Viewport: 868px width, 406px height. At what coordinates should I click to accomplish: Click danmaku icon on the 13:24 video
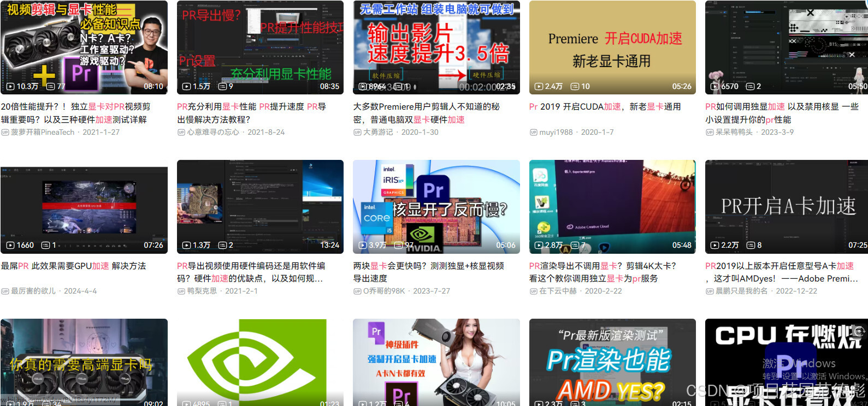pyautogui.click(x=222, y=245)
